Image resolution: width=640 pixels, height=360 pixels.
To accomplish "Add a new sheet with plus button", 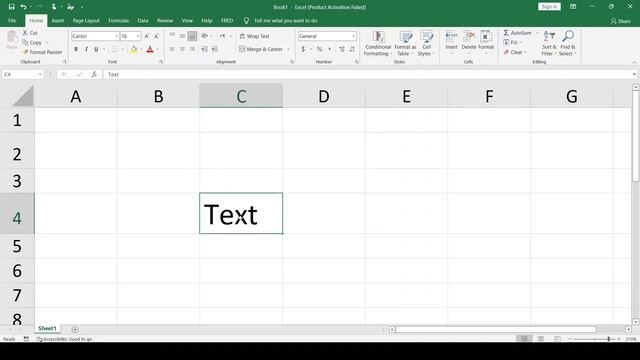I will pyautogui.click(x=75, y=329).
